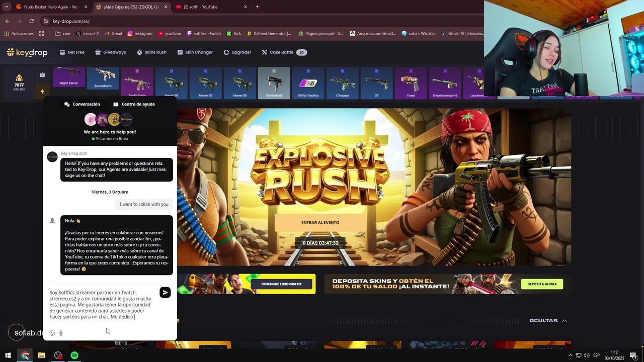Click the 7077 online users icon
The image size is (644, 362).
tap(19, 82)
